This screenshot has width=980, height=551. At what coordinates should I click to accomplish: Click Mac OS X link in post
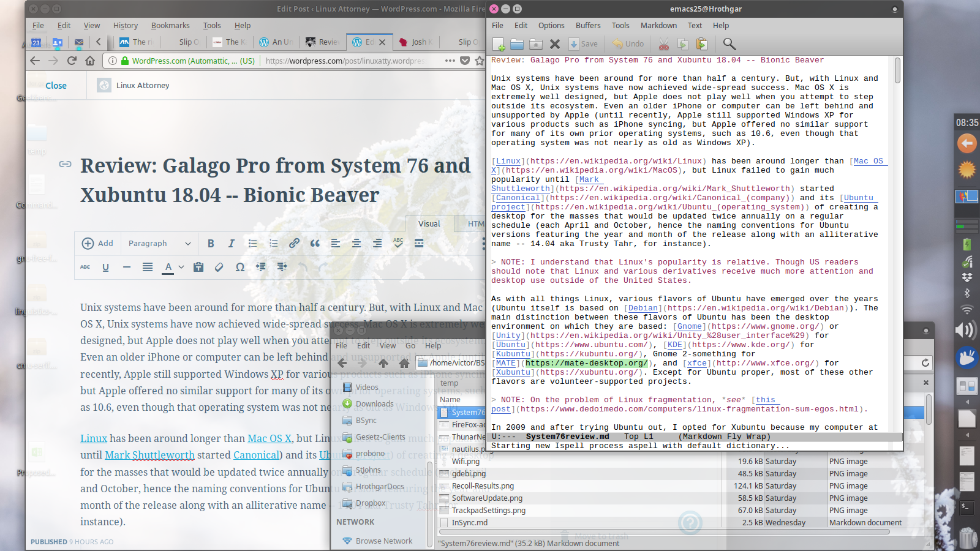269,438
